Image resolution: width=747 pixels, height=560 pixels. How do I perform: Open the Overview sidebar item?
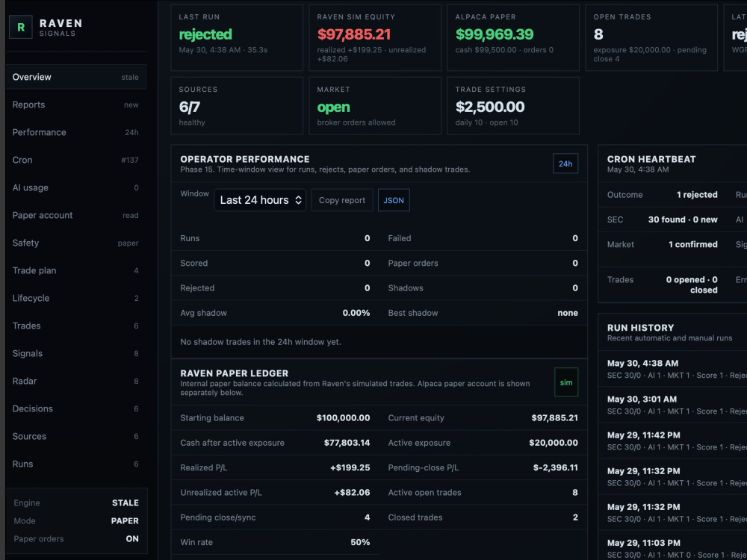pos(75,77)
